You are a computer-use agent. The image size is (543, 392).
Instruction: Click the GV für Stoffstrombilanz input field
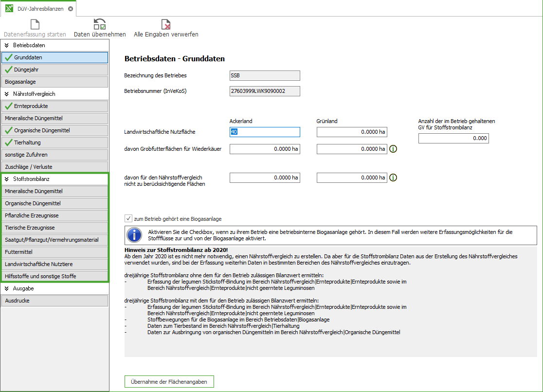point(453,138)
